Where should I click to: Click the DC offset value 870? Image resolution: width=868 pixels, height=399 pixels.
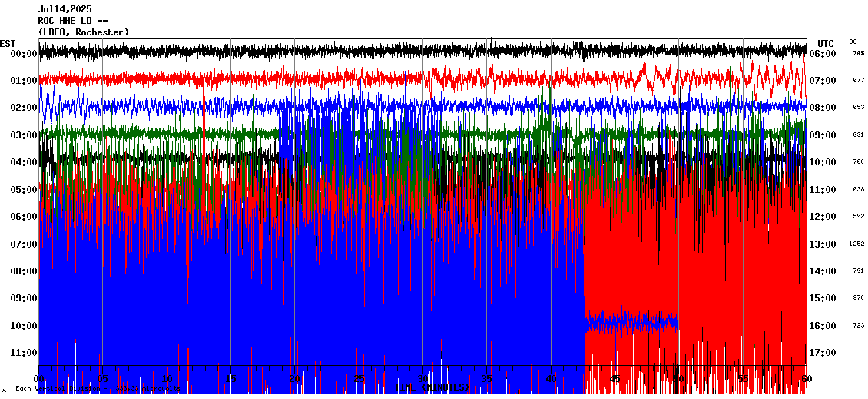click(858, 298)
